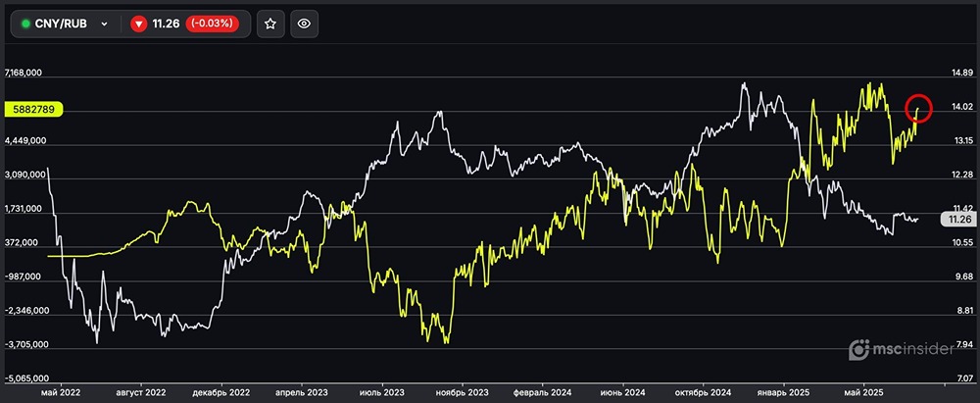980x403 pixels.
Task: Click the (-0.03%) change badge
Action: click(213, 24)
